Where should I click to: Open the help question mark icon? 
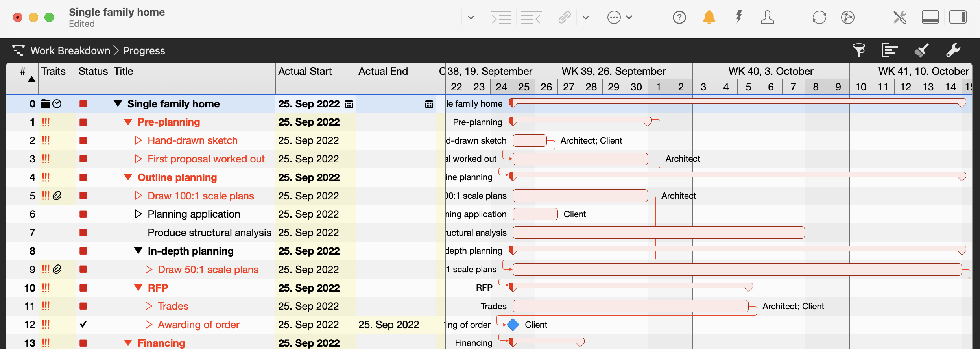tap(679, 17)
